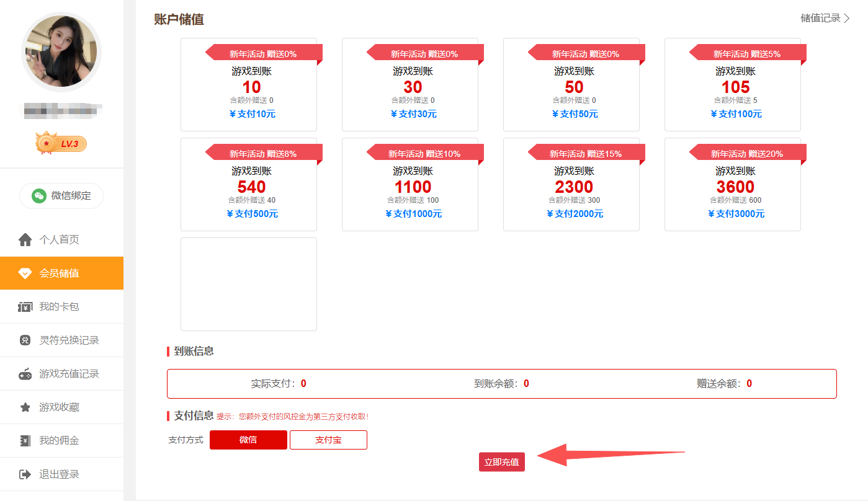Click the home icon beside 个人首页
This screenshot has width=868, height=501.
coord(25,240)
